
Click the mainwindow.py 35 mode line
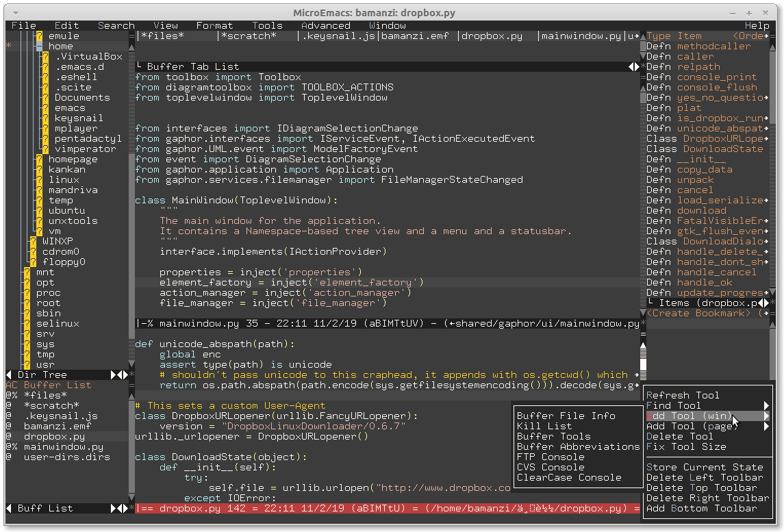[388, 324]
